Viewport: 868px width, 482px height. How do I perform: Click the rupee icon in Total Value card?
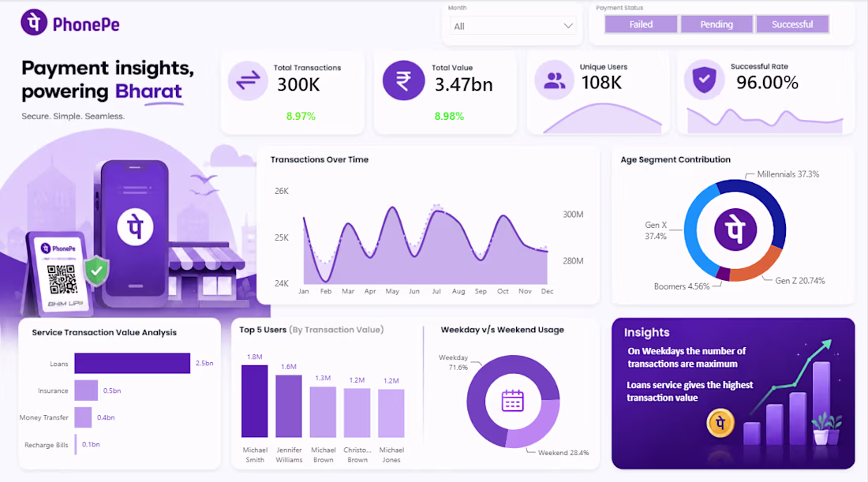pos(403,80)
